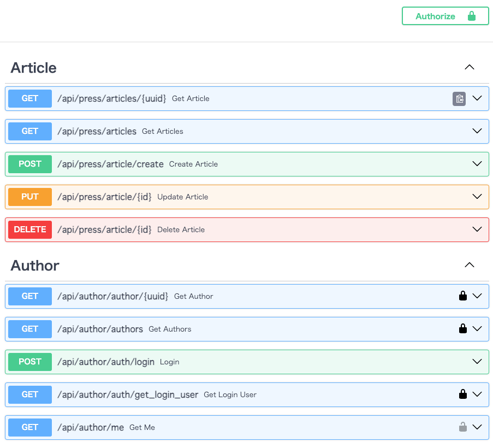The height and width of the screenshot is (448, 493).
Task: Click the lock icon on Get Author
Action: (463, 296)
